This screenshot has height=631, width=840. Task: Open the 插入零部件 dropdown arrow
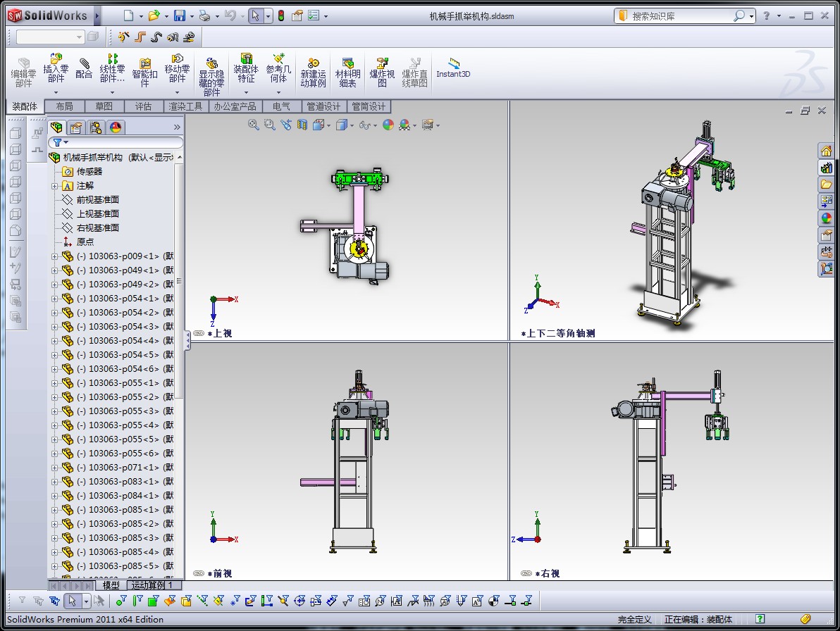(56, 92)
